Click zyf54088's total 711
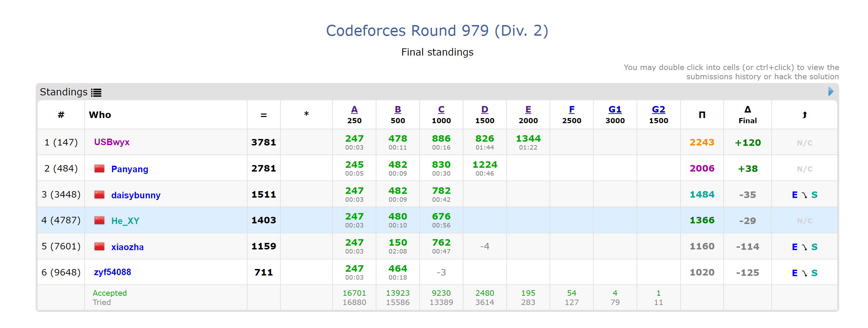This screenshot has width=868, height=328. tap(264, 272)
